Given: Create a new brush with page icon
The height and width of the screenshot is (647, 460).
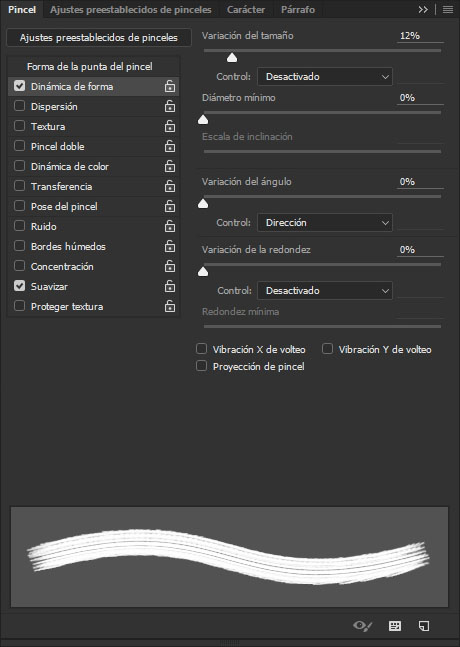Looking at the screenshot, I should (424, 626).
